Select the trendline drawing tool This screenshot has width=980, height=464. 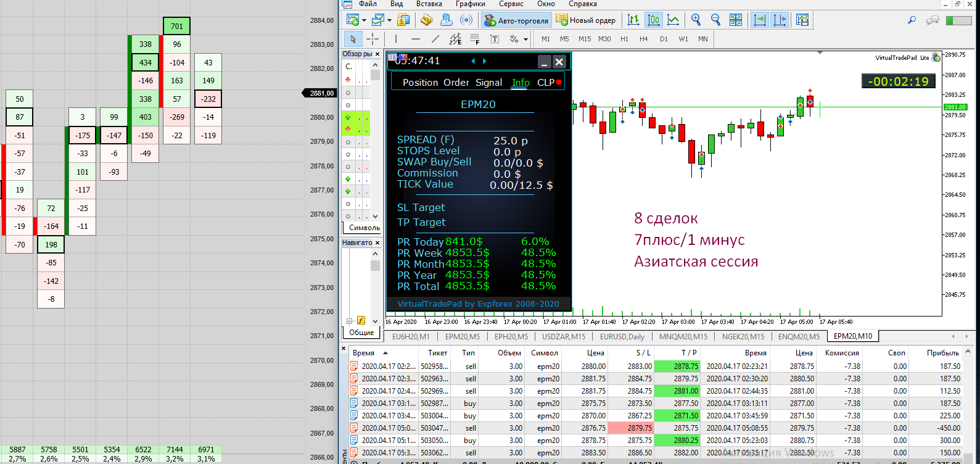pos(435,39)
